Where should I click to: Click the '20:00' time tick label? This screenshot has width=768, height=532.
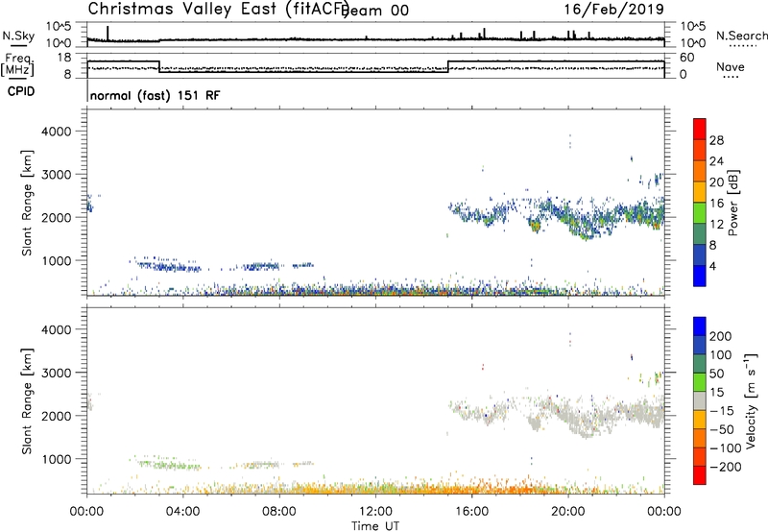568,512
